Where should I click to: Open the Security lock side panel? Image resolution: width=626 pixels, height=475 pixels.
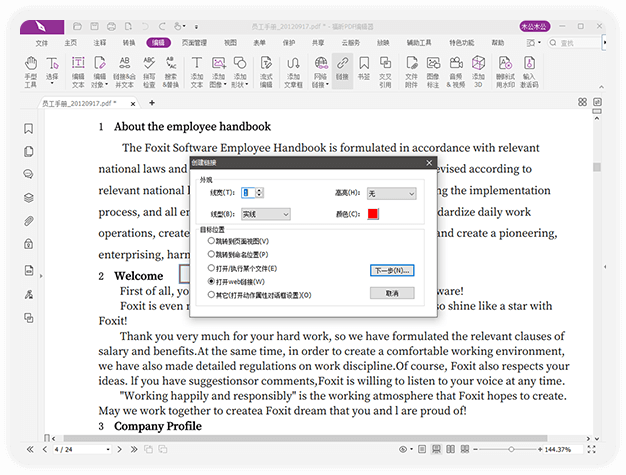[28, 243]
